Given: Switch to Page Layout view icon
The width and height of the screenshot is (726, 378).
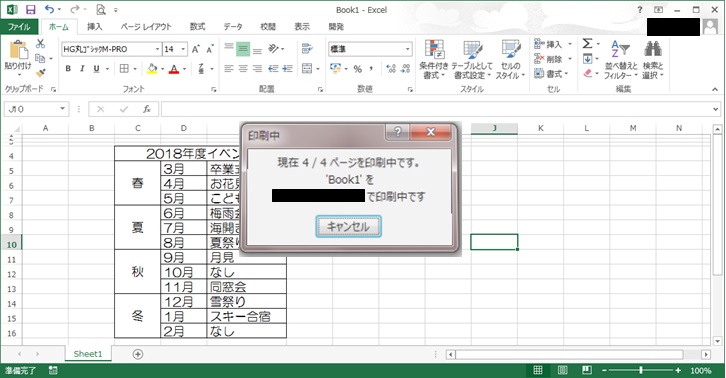Looking at the screenshot, I should pyautogui.click(x=563, y=370).
